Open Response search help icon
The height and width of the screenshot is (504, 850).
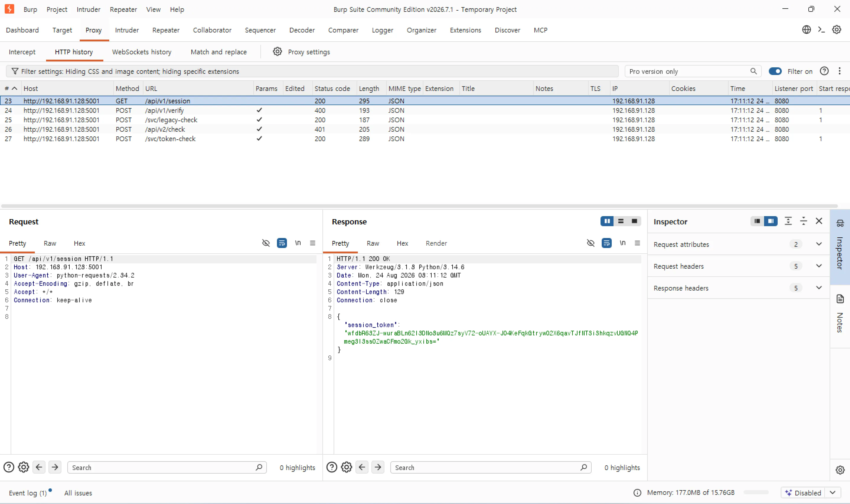(332, 467)
